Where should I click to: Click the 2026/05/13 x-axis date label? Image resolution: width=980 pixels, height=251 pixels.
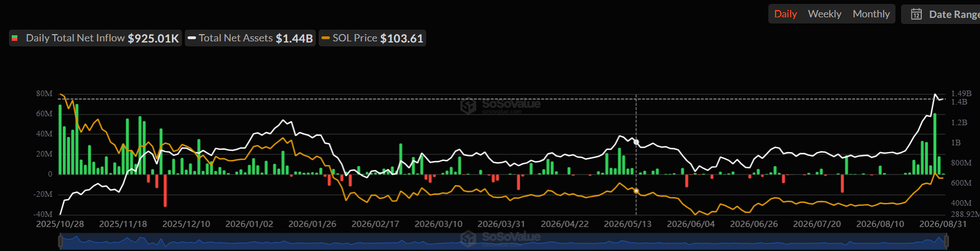click(x=628, y=224)
